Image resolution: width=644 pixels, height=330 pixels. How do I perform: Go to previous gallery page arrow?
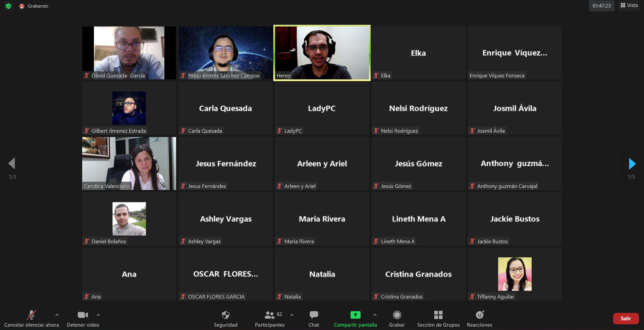[12, 164]
